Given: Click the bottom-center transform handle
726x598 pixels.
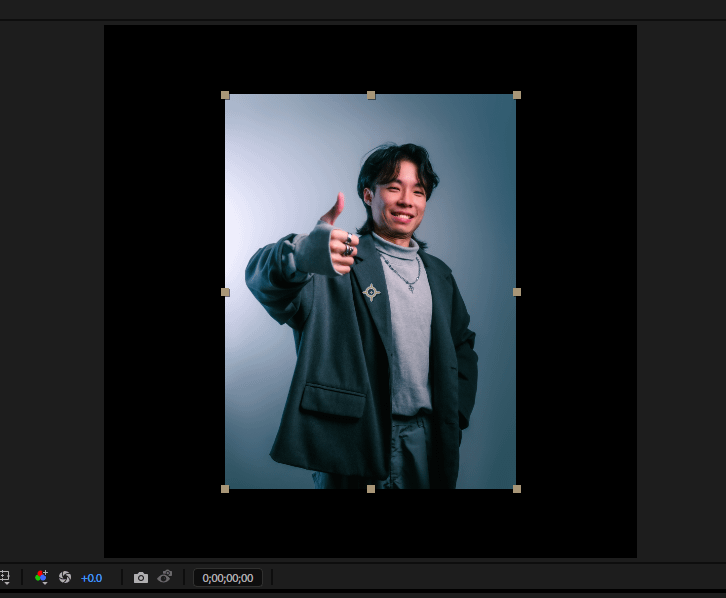Looking at the screenshot, I should pos(371,489).
